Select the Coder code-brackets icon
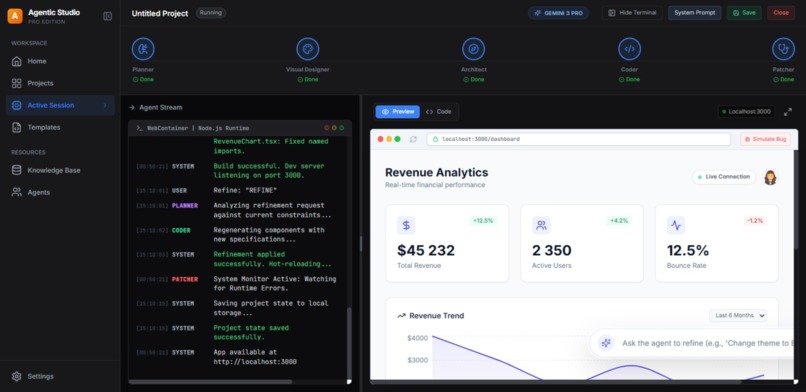The width and height of the screenshot is (806, 392). coord(629,49)
